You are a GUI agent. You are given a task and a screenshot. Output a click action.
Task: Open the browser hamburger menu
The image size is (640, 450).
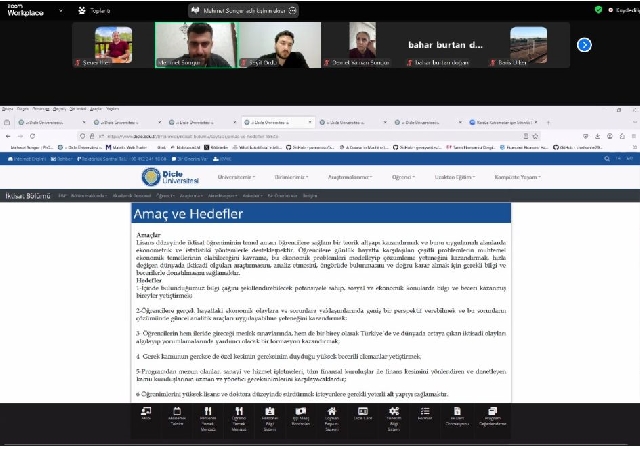click(x=634, y=136)
